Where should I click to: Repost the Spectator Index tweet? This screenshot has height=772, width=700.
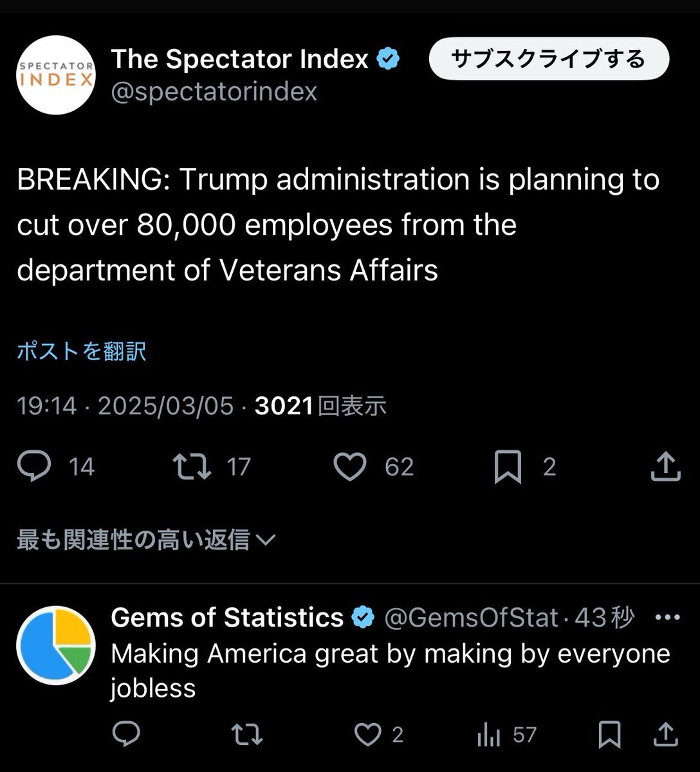pyautogui.click(x=192, y=466)
